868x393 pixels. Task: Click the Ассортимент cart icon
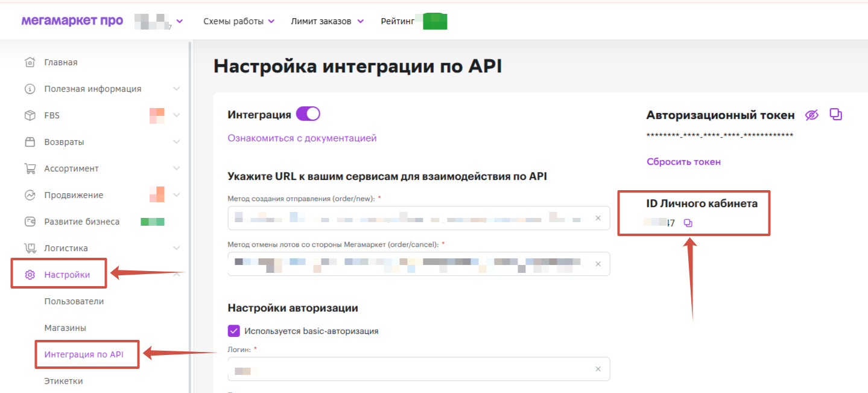point(30,168)
